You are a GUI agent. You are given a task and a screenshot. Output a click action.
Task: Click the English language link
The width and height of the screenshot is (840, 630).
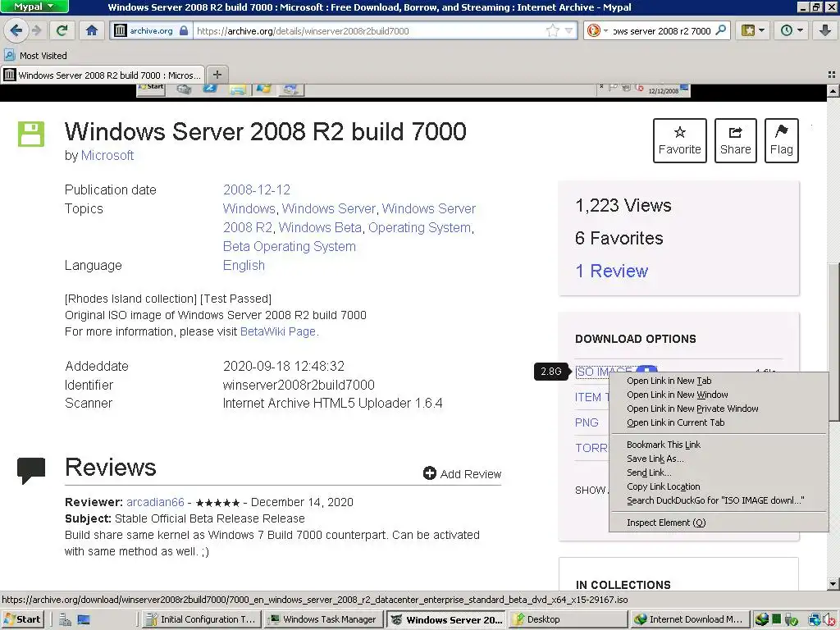244,265
